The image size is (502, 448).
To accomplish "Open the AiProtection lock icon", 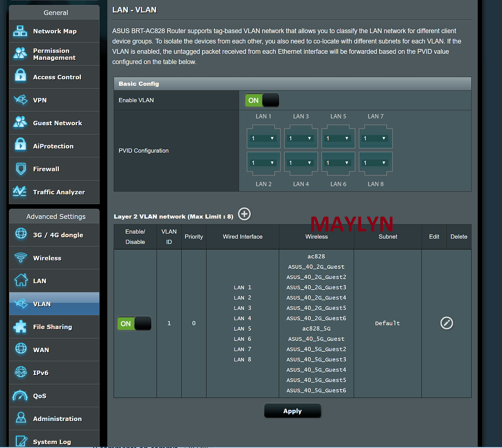I will coord(20,146).
